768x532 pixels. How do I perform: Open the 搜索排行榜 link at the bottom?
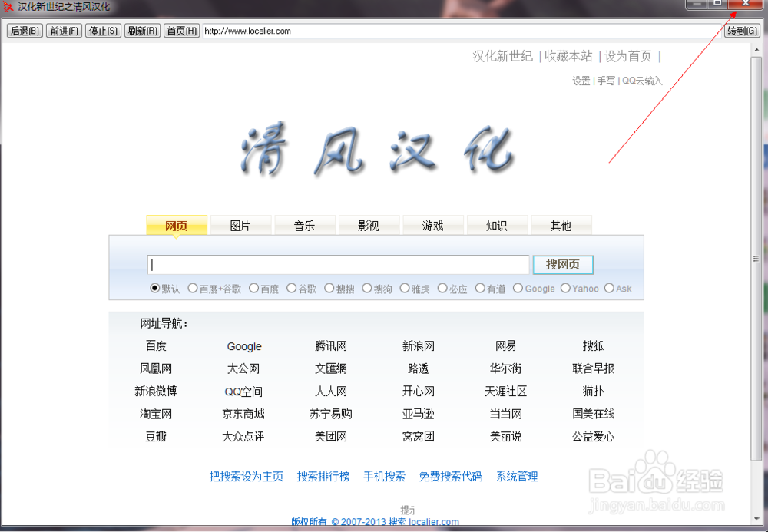coord(323,476)
